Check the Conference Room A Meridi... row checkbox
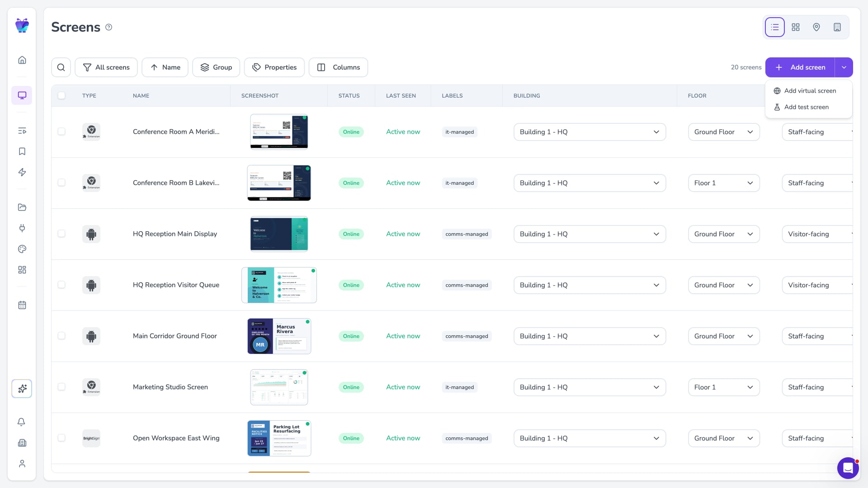 click(61, 131)
